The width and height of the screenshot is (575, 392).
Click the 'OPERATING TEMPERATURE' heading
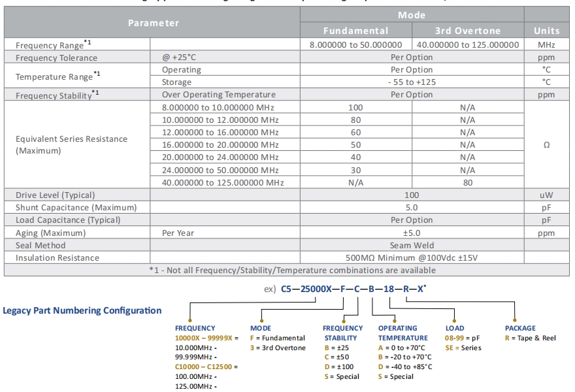(402, 333)
